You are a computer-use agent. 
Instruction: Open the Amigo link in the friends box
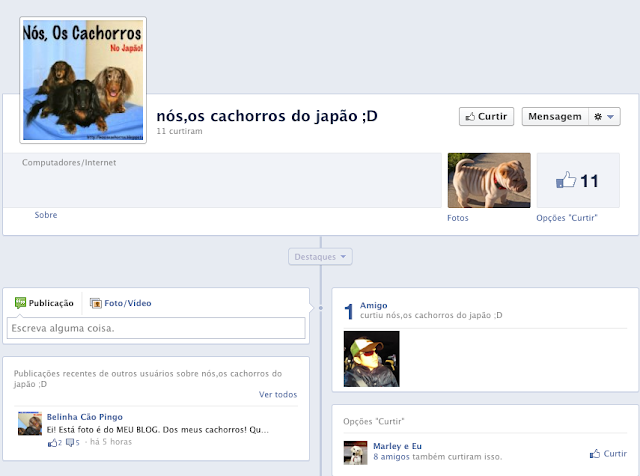tap(373, 305)
